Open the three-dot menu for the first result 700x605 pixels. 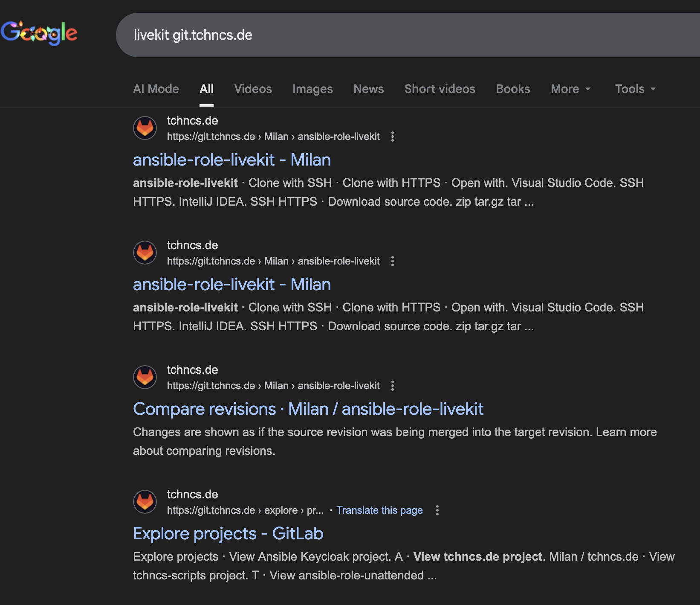click(x=393, y=137)
